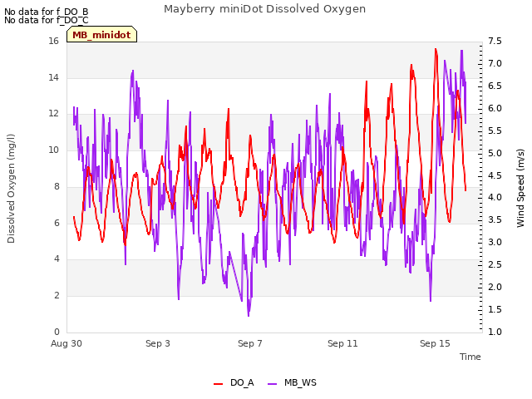Click the 2.5 wind speed axis label
Image resolution: width=532 pixels, height=399 pixels.
(x=495, y=264)
